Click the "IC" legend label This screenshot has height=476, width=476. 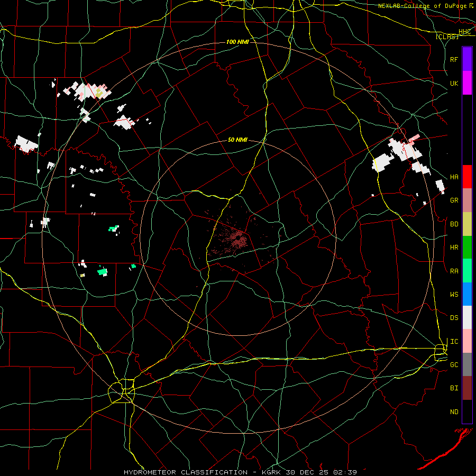pos(454,342)
